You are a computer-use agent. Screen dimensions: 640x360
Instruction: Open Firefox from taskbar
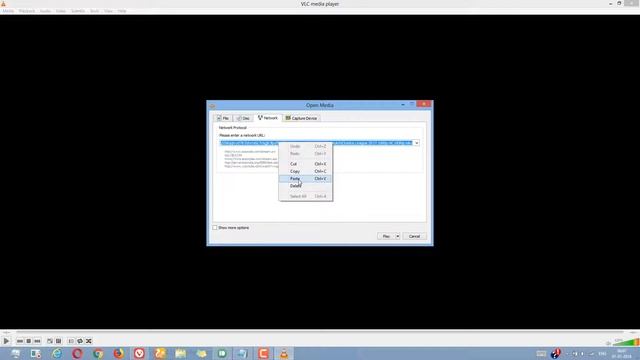click(119, 353)
